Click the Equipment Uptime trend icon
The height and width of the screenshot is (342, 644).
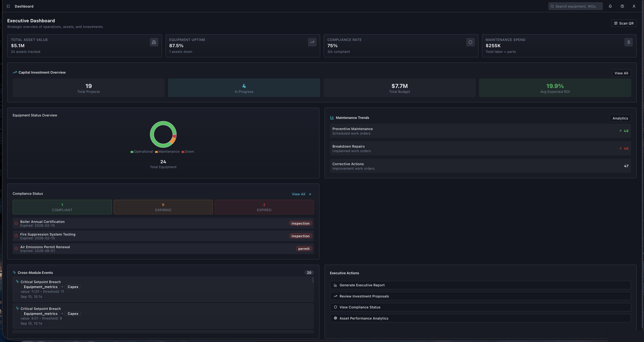pos(312,42)
